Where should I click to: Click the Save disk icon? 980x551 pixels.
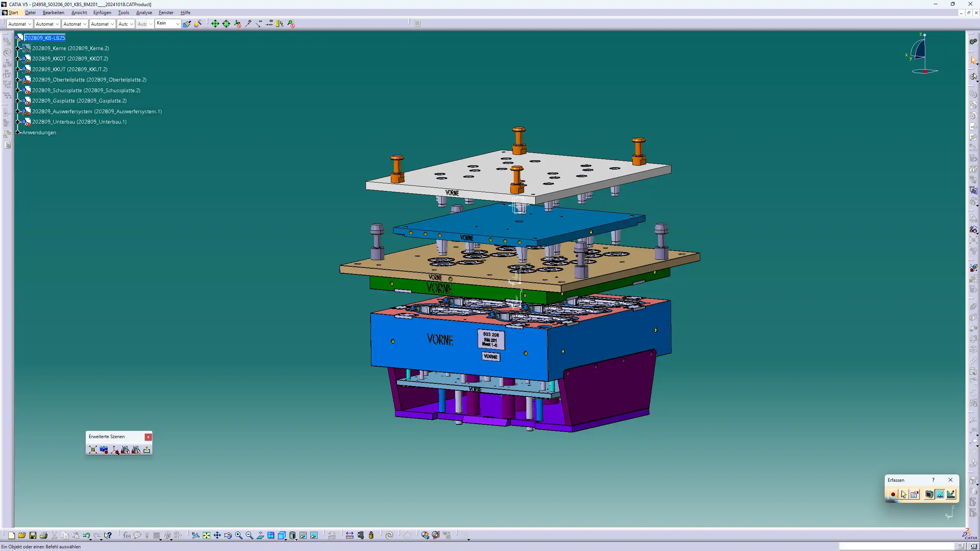pos(33,535)
